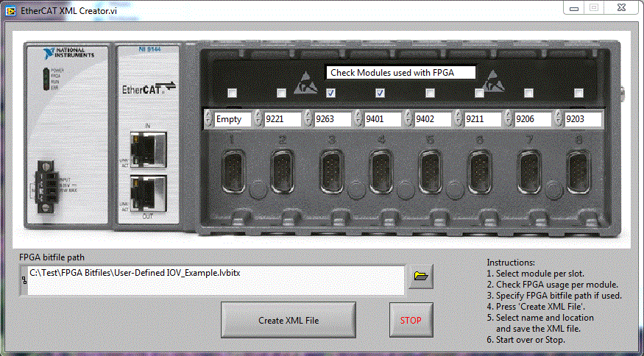Stop the VI with the STOP button
The width and height of the screenshot is (644, 356).
tap(411, 320)
